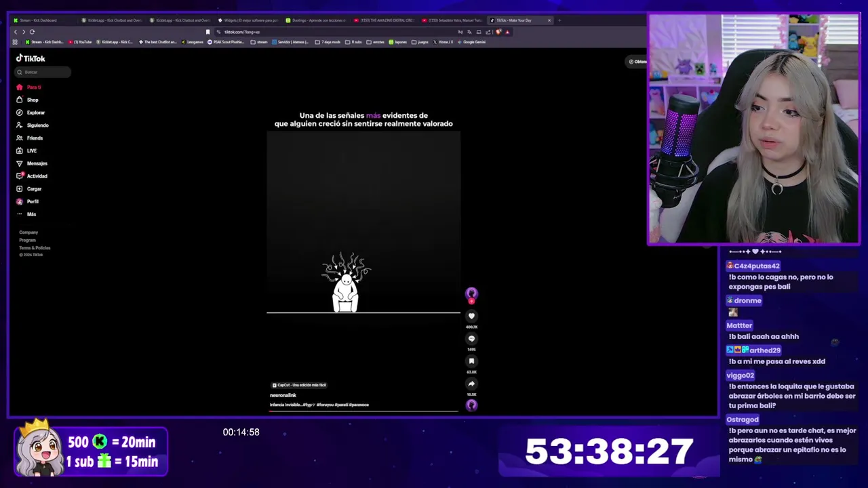Open Actividad notifications in sidebar

tap(32, 176)
